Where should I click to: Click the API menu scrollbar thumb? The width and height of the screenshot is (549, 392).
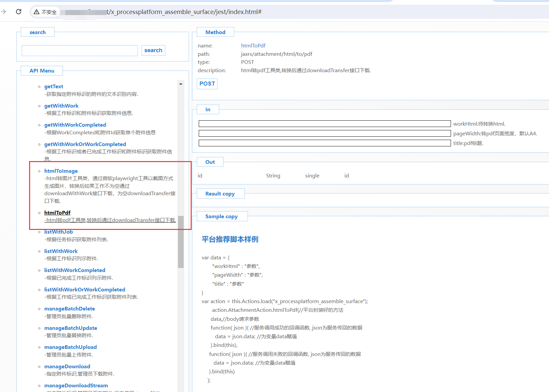181,242
